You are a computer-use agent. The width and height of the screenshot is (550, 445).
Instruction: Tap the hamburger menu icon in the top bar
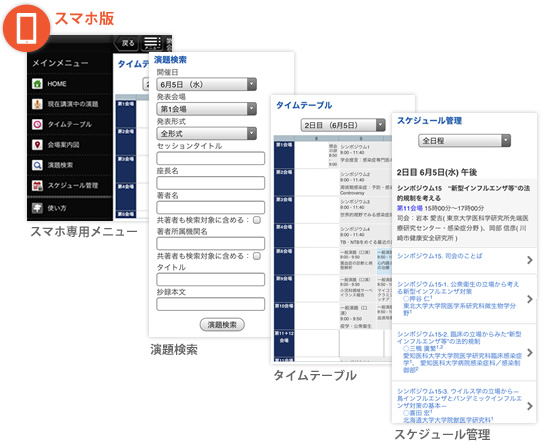pos(152,43)
